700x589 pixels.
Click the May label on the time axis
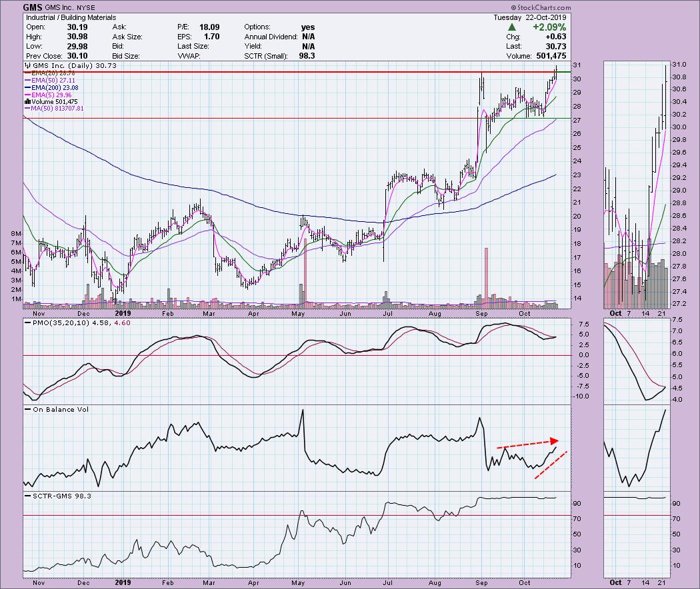click(298, 312)
